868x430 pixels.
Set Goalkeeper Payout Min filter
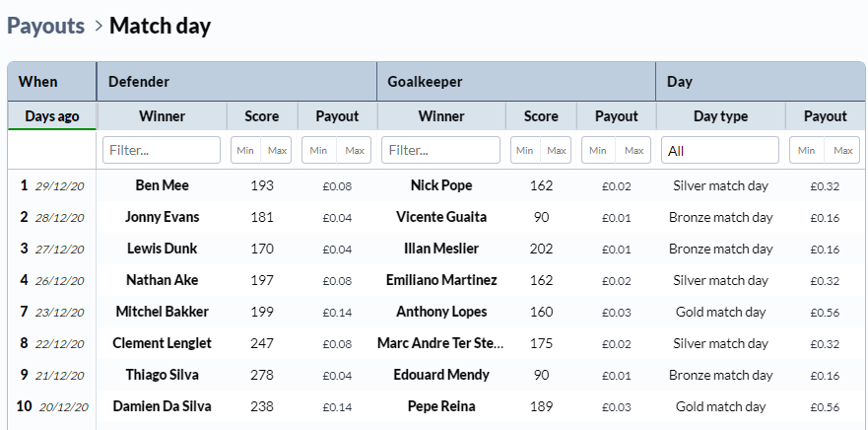click(x=598, y=150)
